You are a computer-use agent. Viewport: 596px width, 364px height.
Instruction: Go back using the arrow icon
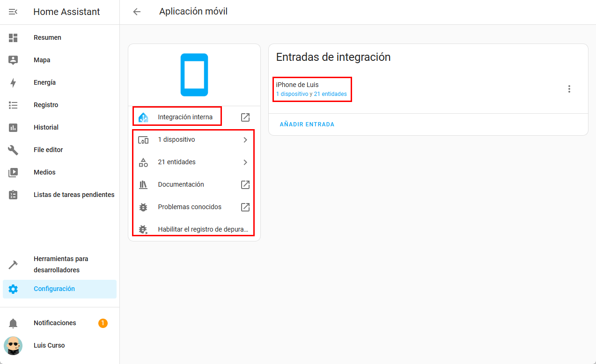tap(137, 12)
